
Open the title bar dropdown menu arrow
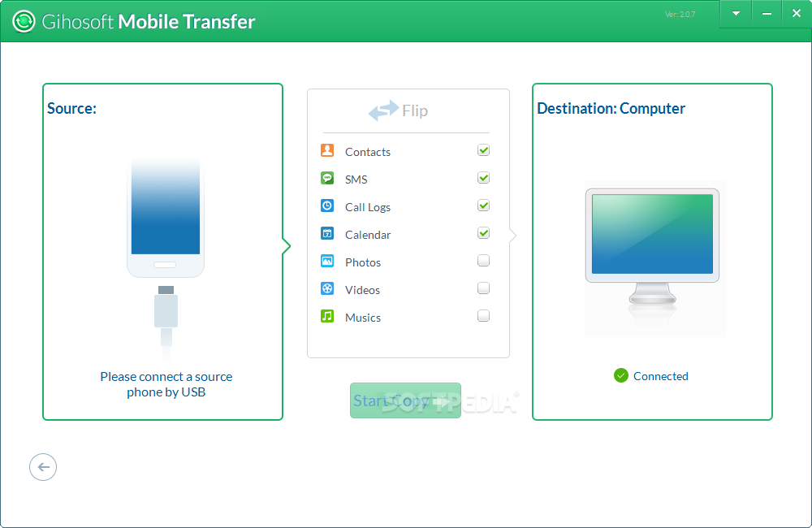[x=736, y=14]
